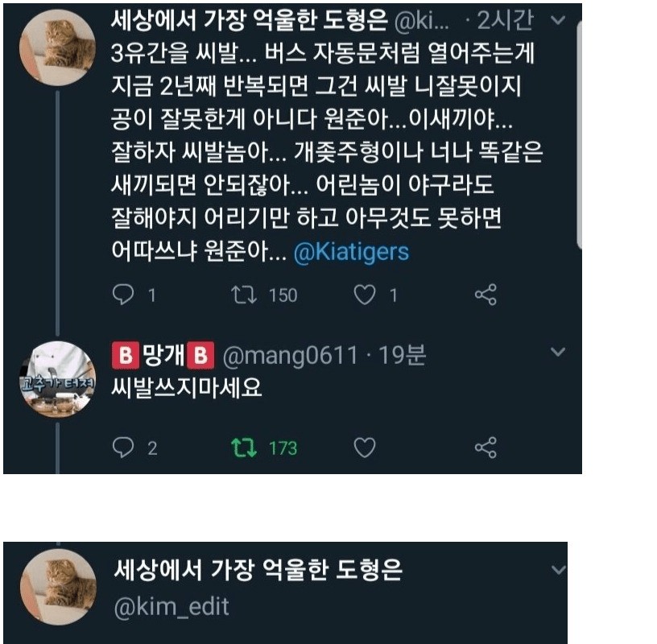Screen dimensions: 657x644
Task: Reply to the tweet tagged @Kiatigers
Action: coord(123,295)
